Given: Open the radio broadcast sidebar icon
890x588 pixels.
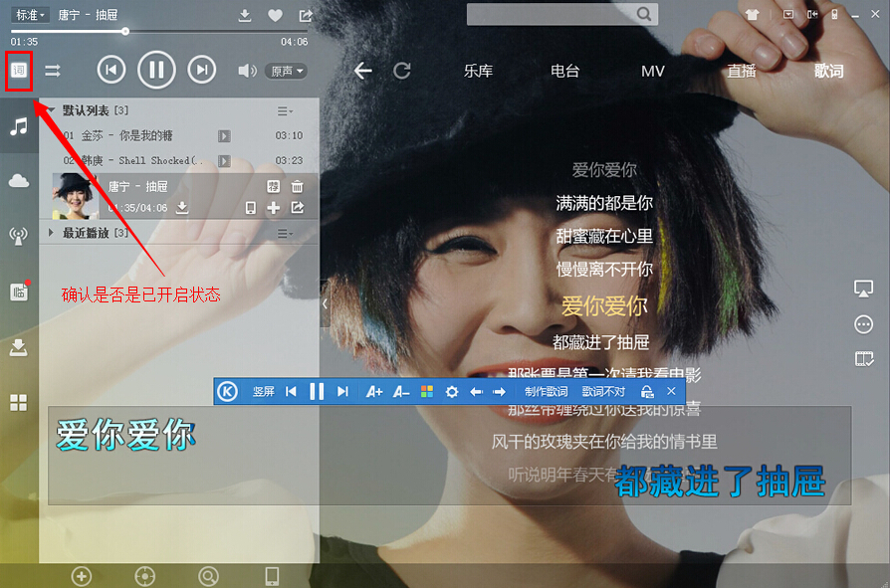Looking at the screenshot, I should [18, 236].
